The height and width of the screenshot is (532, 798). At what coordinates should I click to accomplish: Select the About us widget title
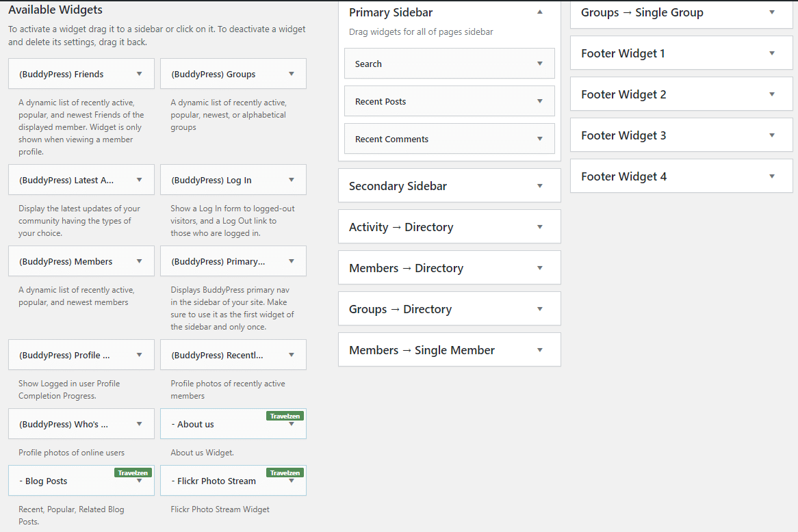[x=192, y=424]
